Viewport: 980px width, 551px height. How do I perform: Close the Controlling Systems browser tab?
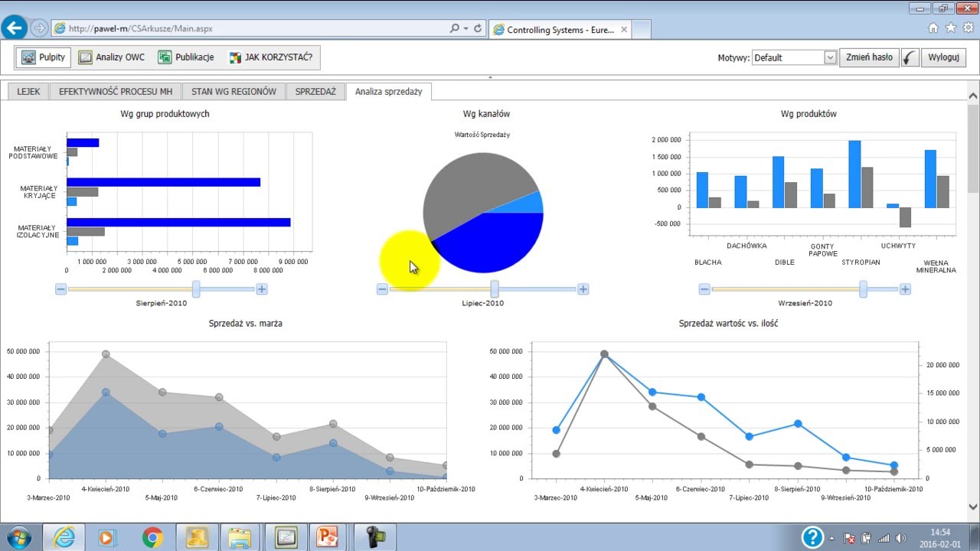[624, 30]
